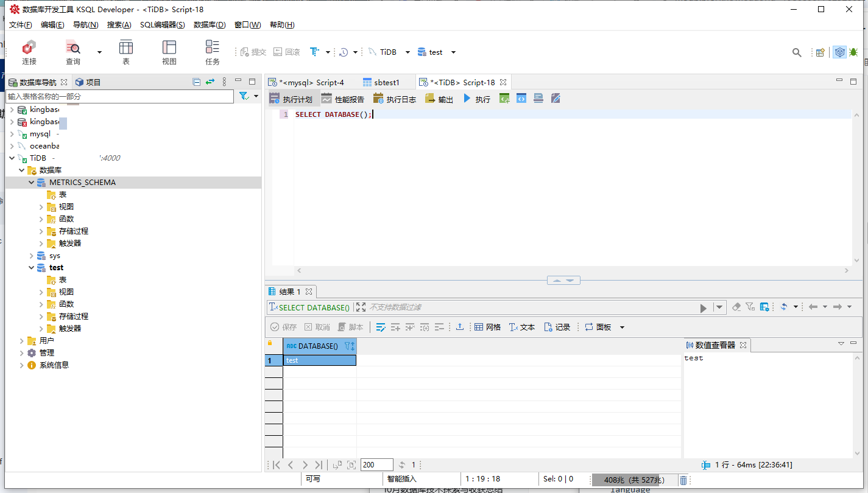Image resolution: width=868 pixels, height=493 pixels.
Task: Click the 系统信息 tree item
Action: point(54,365)
